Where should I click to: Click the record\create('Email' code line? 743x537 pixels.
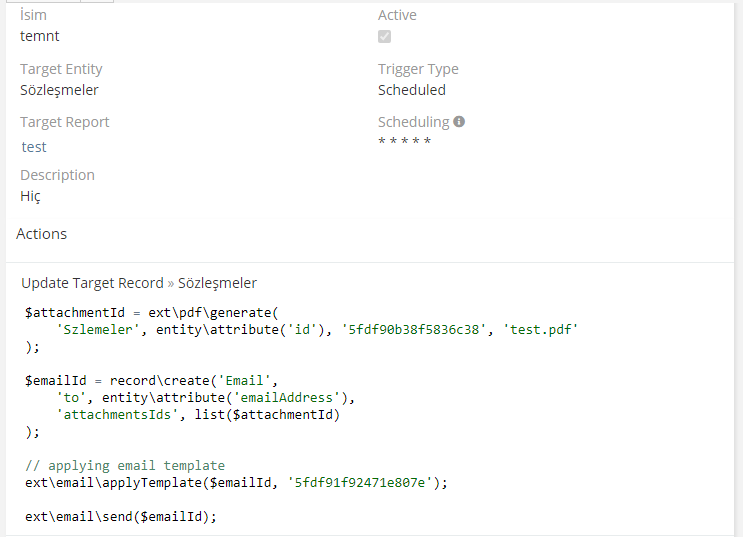pyautogui.click(x=150, y=380)
